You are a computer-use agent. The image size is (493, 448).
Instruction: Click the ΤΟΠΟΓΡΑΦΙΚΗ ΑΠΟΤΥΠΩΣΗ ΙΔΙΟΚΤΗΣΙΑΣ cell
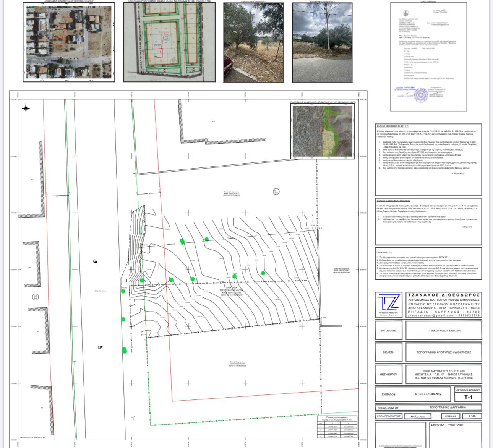[x=444, y=352]
